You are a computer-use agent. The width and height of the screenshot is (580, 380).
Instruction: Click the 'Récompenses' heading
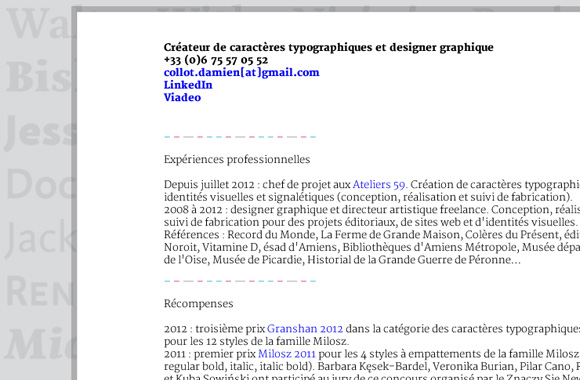tap(199, 303)
